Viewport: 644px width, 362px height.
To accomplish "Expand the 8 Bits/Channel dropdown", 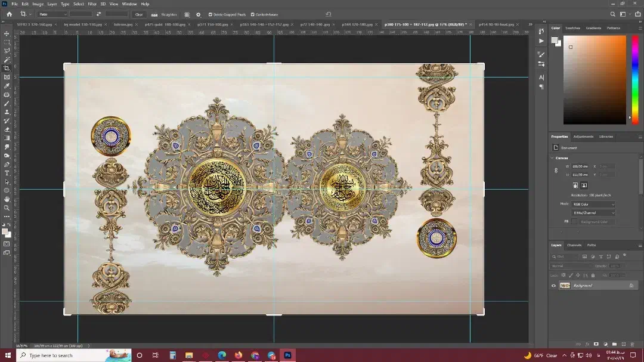I will [x=593, y=213].
